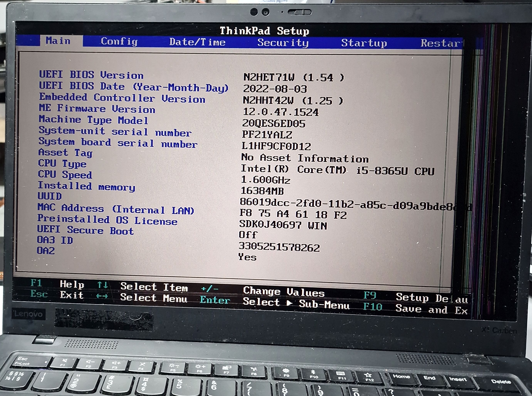532x396 pixels.
Task: Click the +/- key hint
Action: click(210, 289)
